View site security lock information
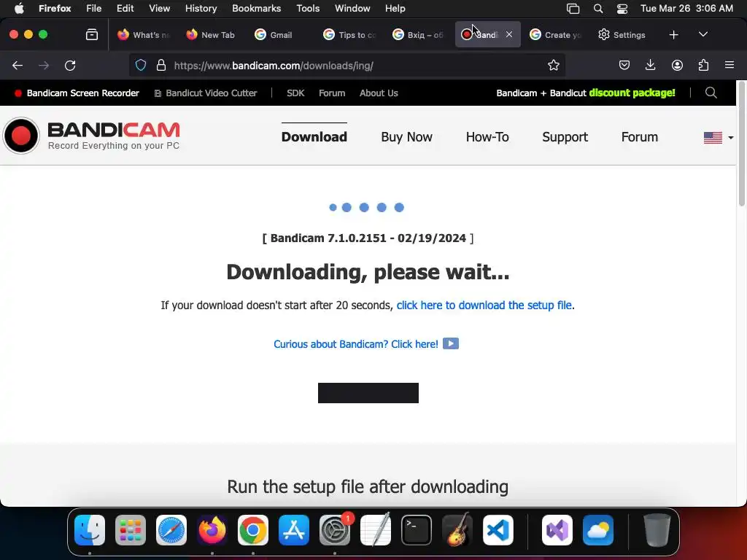The width and height of the screenshot is (747, 560). [x=161, y=65]
